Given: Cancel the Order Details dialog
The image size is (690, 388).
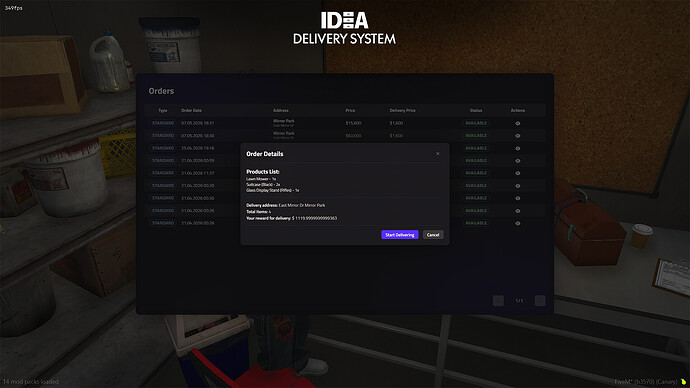Looking at the screenshot, I should [433, 234].
